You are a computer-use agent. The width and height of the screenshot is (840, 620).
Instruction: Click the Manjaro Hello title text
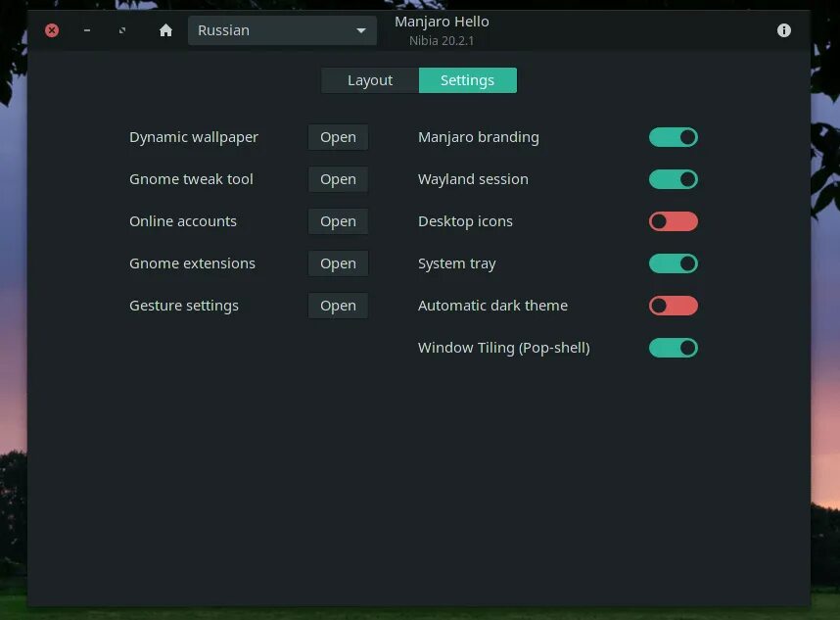coord(442,22)
